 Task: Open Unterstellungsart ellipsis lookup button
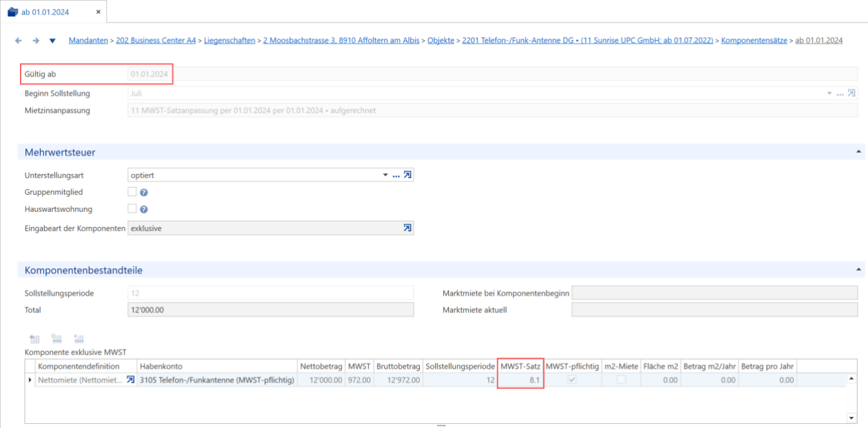pyautogui.click(x=396, y=175)
